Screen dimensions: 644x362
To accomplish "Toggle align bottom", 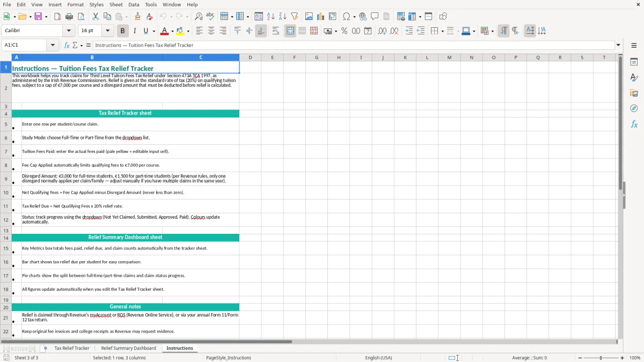I will pyautogui.click(x=261, y=31).
